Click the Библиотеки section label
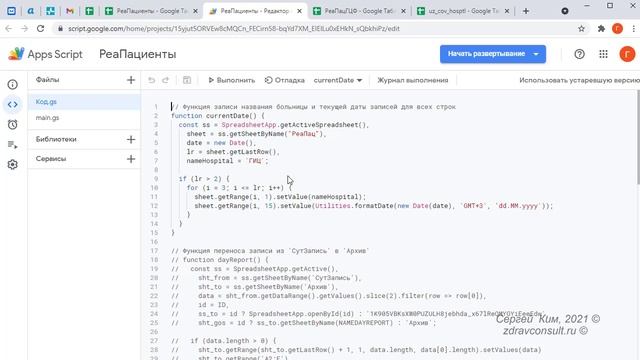The width and height of the screenshot is (640, 360). (x=56, y=139)
